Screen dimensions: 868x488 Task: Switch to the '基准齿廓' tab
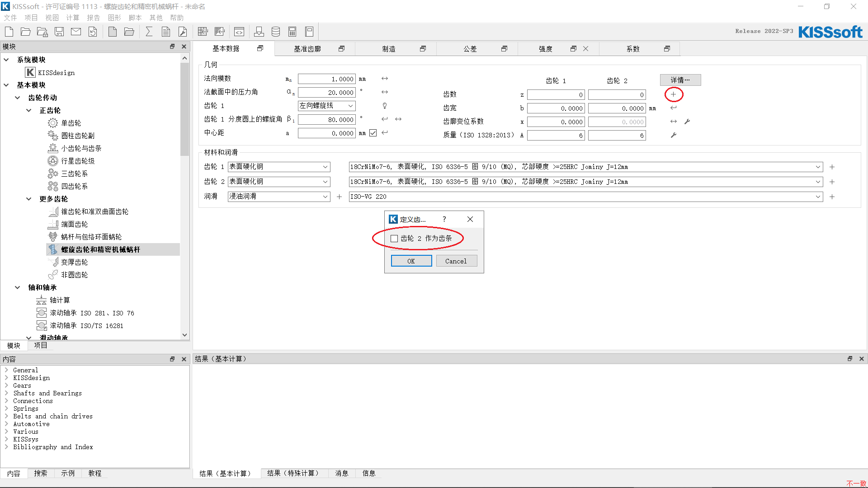tap(307, 49)
